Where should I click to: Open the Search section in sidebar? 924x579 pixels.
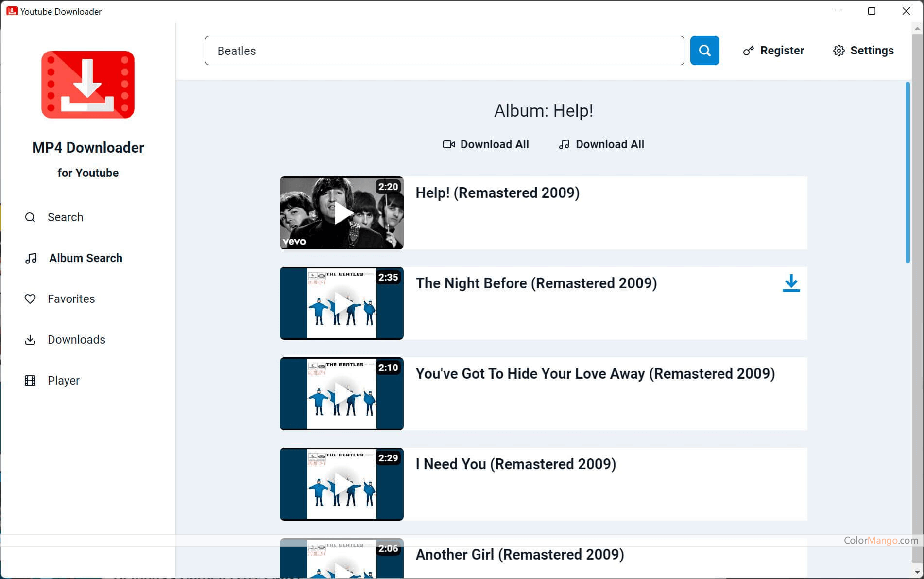click(x=65, y=217)
